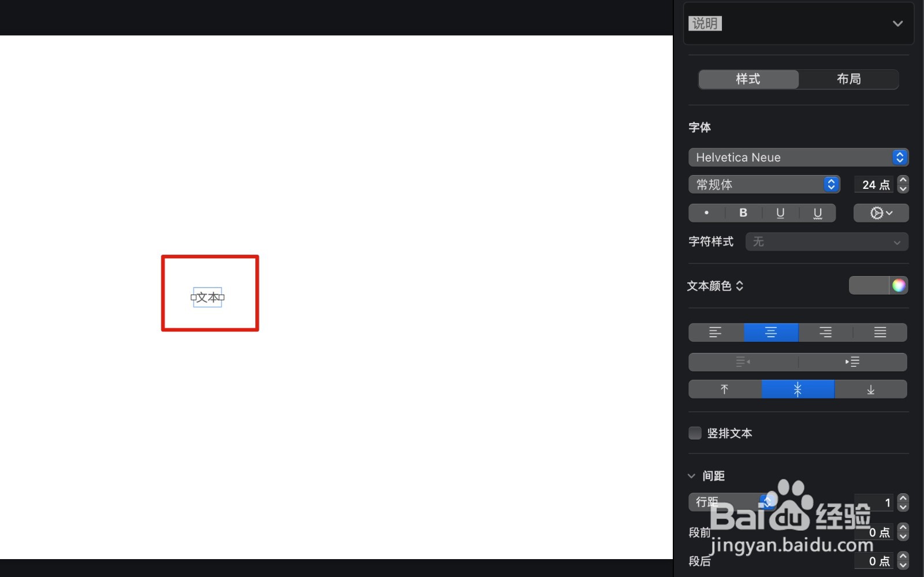The image size is (924, 577).
Task: Toggle bold formatting B button
Action: [x=743, y=213]
